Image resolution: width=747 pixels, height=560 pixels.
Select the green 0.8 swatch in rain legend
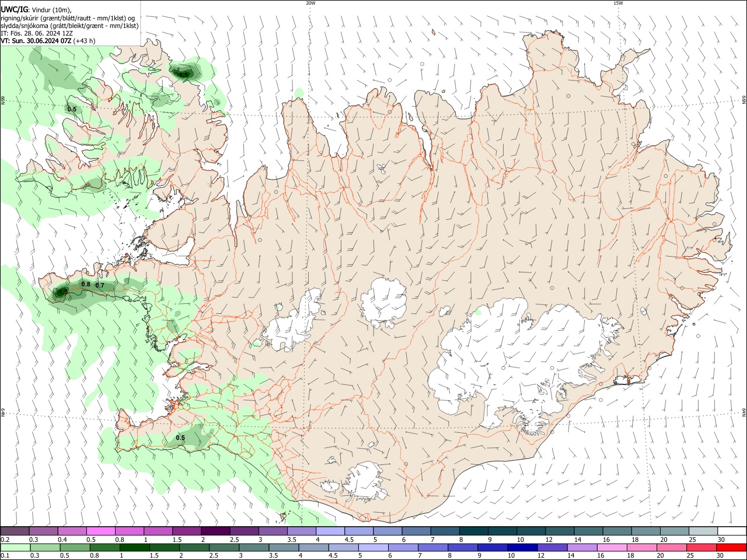pyautogui.click(x=105, y=548)
